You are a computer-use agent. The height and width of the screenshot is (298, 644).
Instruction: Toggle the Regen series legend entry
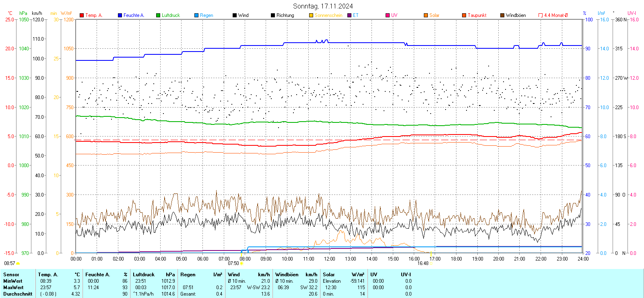point(206,15)
